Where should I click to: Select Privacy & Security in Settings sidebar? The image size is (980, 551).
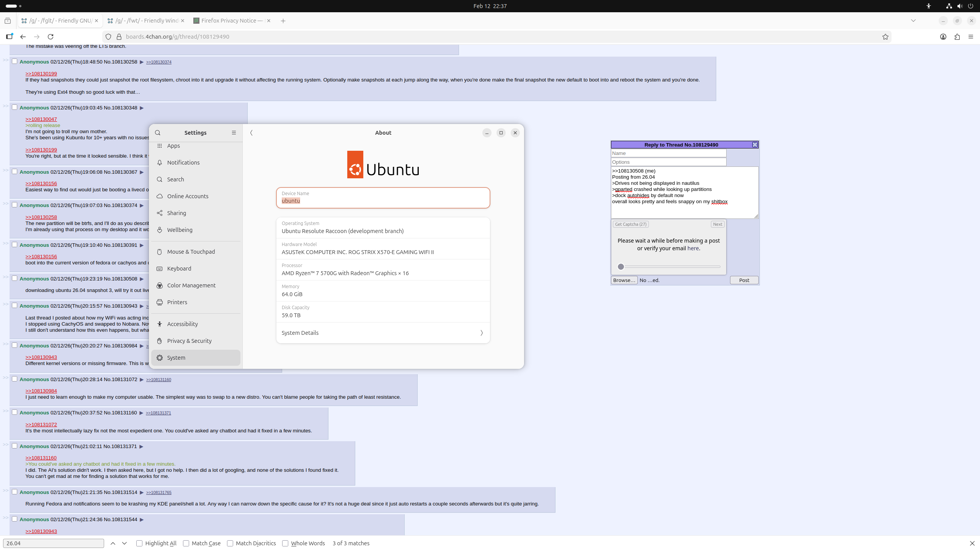pos(189,341)
